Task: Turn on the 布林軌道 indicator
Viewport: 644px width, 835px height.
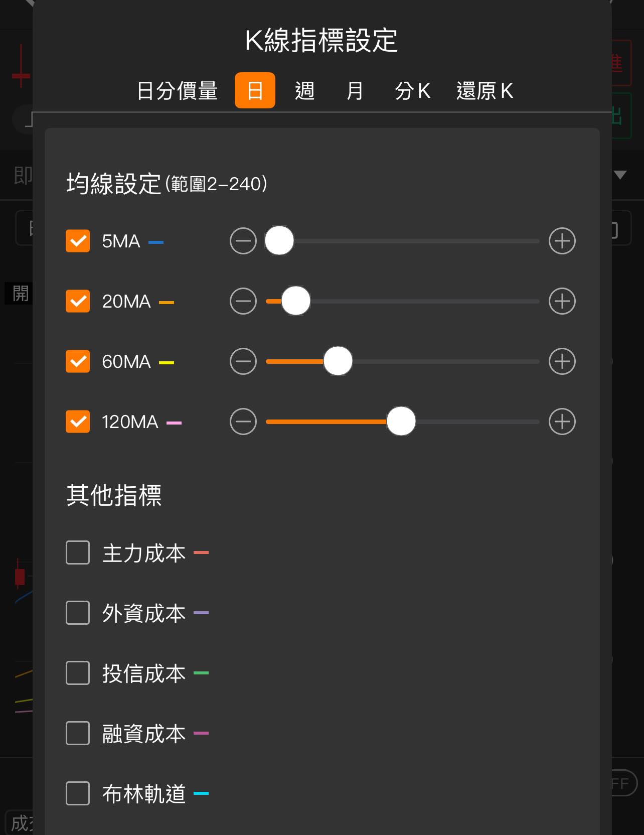Action: coord(77,794)
